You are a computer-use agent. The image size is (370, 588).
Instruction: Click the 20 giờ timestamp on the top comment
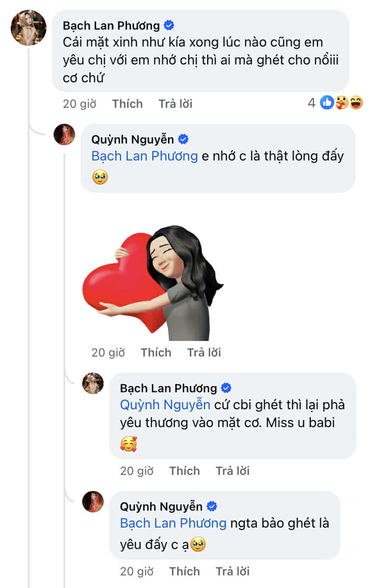point(79,104)
